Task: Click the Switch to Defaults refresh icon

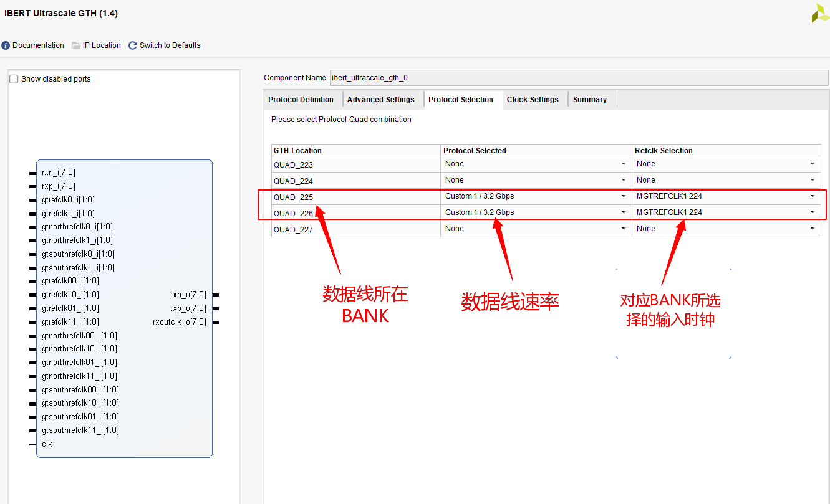Action: pos(132,45)
